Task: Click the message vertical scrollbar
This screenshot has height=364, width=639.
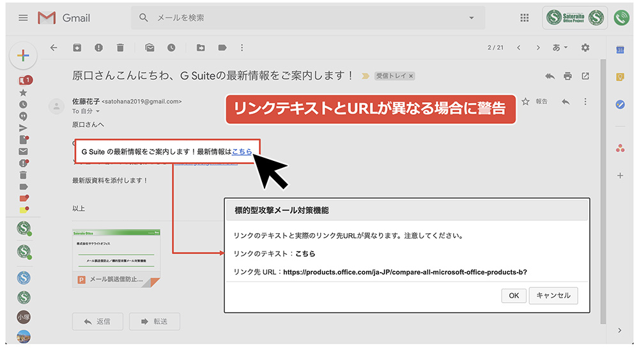Action: click(x=603, y=192)
